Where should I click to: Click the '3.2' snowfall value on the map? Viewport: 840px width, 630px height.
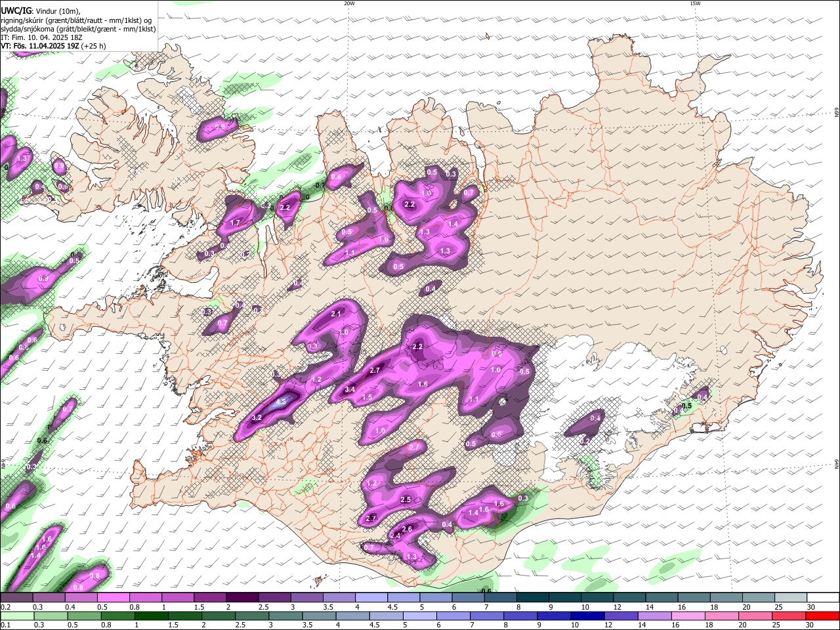[257, 417]
